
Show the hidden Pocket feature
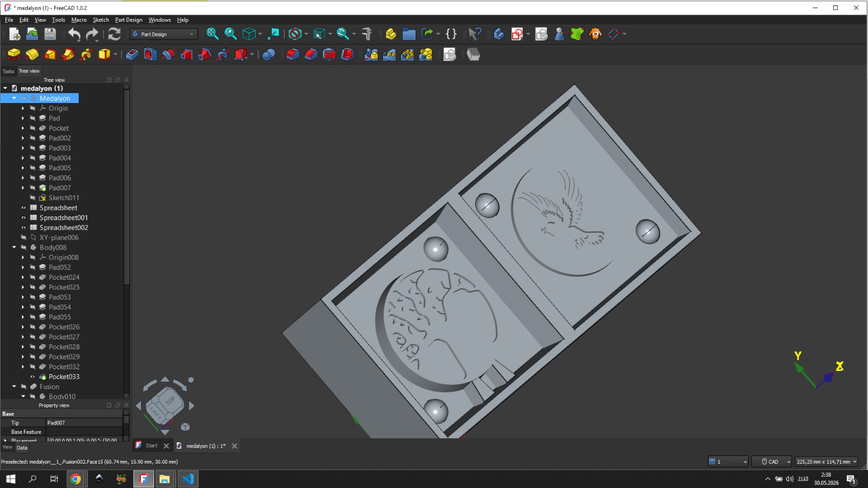[33, 129]
